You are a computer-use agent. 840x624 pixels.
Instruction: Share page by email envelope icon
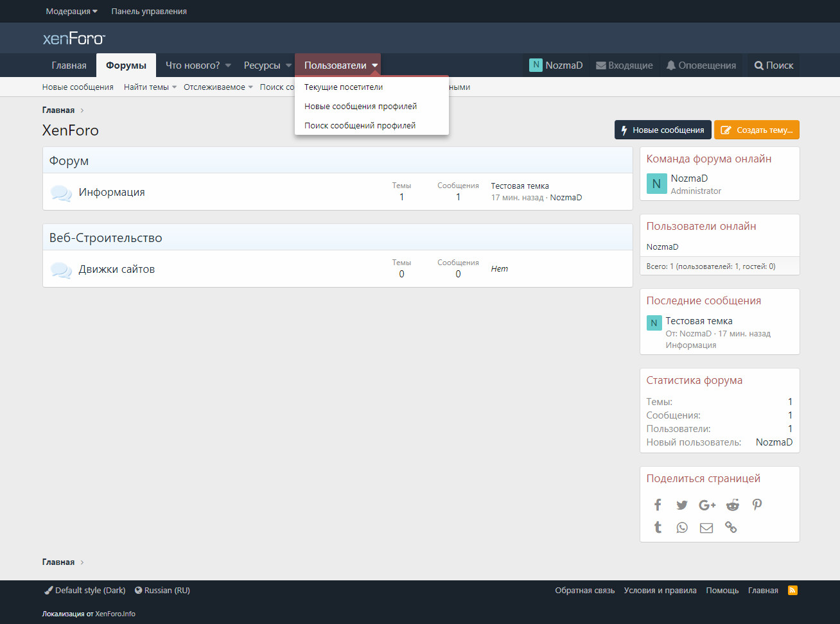706,528
